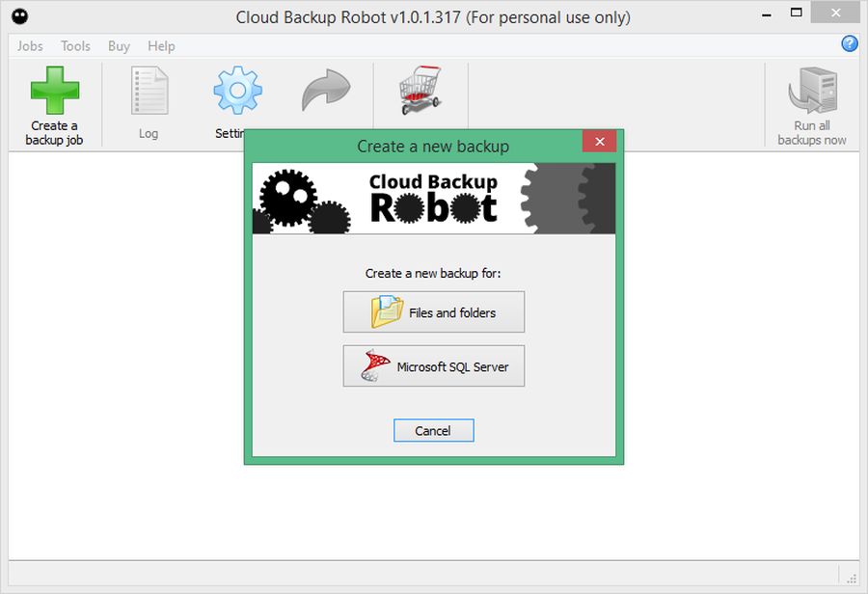This screenshot has height=594, width=868.
Task: Open the Buy menu
Action: click(119, 45)
